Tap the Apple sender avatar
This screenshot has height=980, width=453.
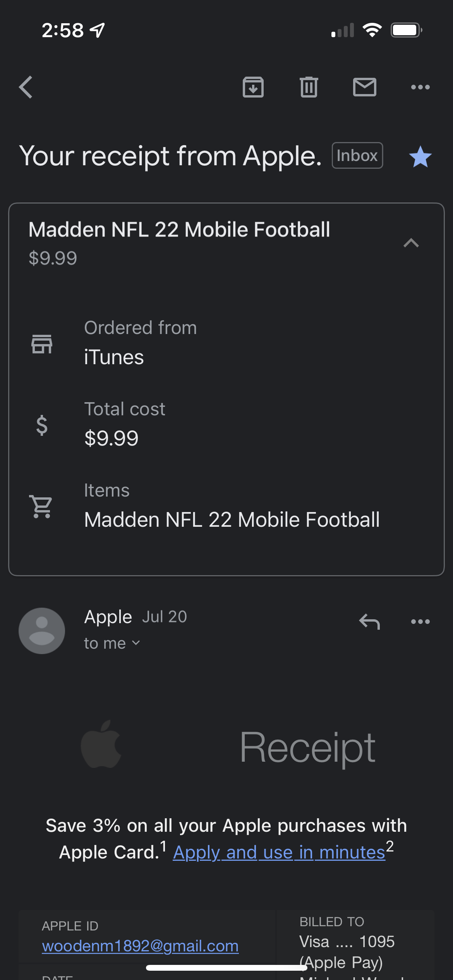[x=42, y=631]
